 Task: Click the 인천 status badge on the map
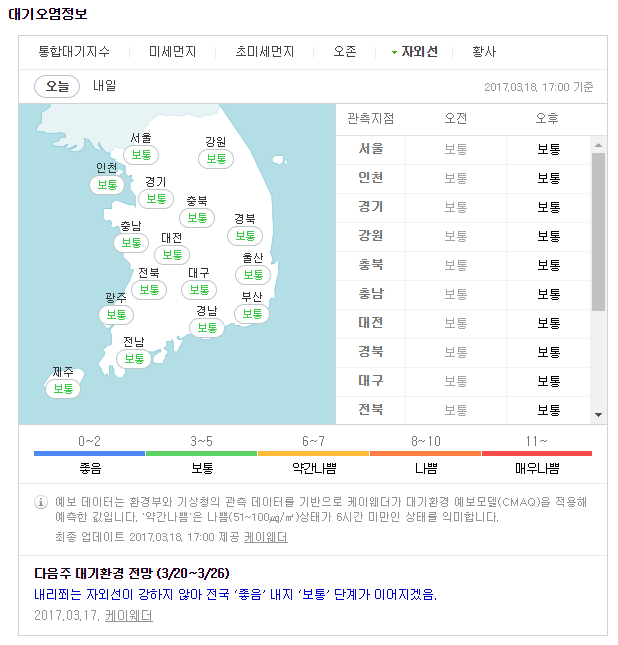[x=107, y=185]
